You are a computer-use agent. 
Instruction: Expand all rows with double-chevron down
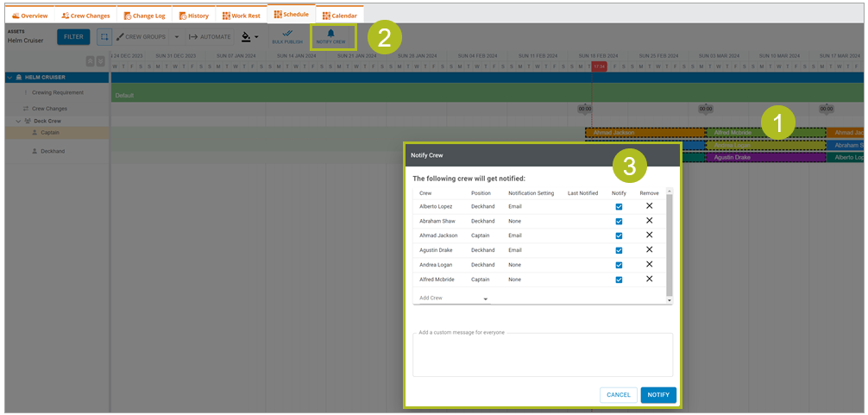click(100, 61)
